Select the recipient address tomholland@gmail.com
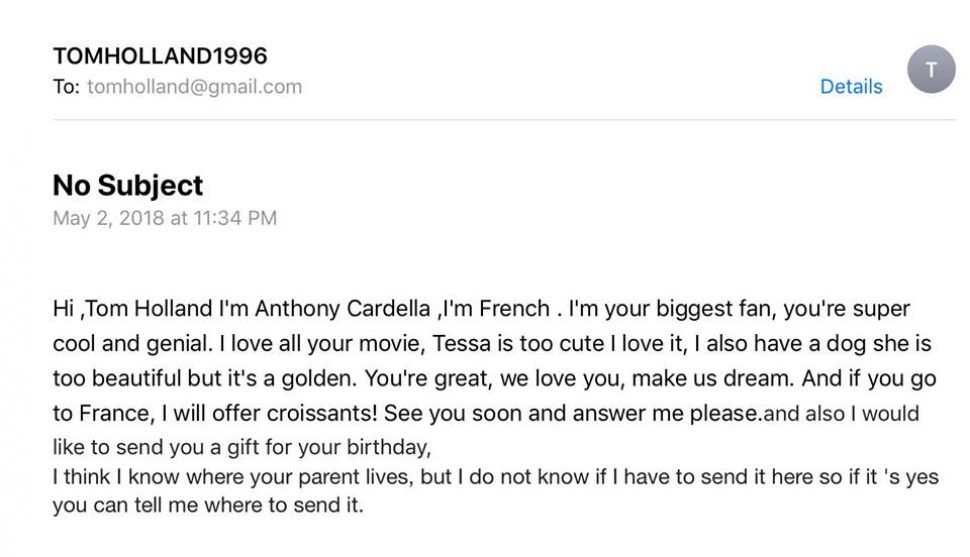Viewport: 970px width, 557px height. click(x=194, y=87)
